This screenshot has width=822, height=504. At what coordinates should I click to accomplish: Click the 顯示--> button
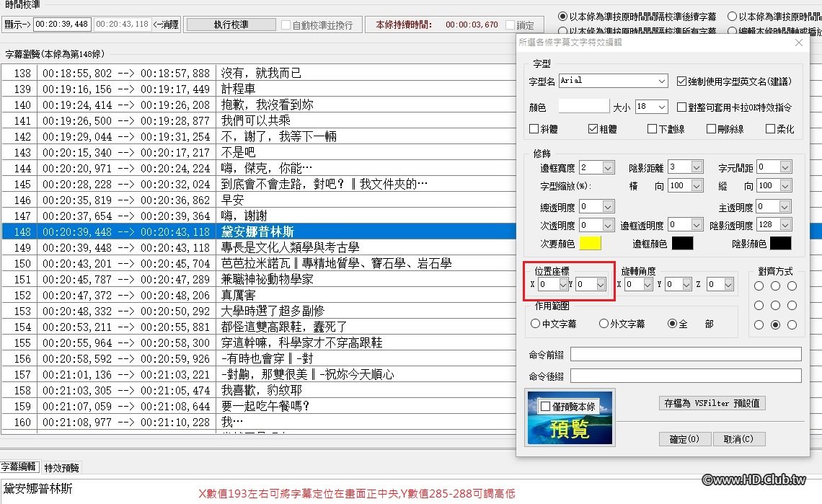click(x=17, y=24)
